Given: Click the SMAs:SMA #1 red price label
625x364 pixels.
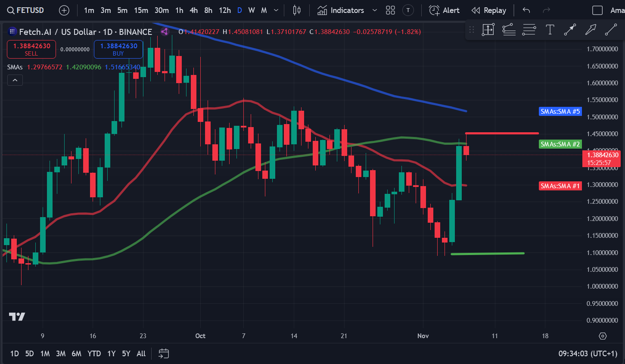Looking at the screenshot, I should pos(560,186).
